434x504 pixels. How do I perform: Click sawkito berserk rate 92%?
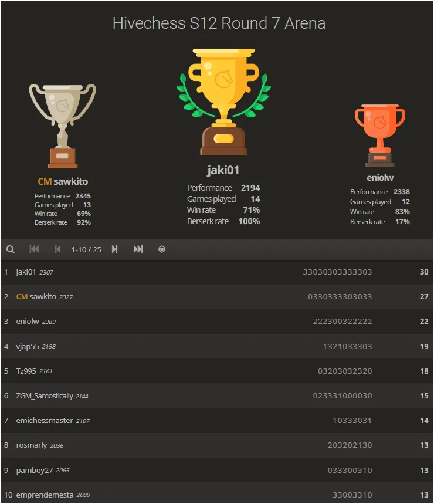click(84, 222)
